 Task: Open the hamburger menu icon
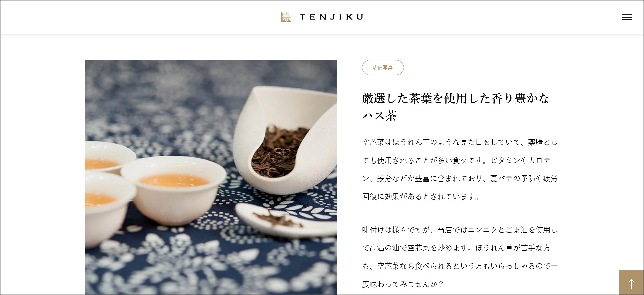(627, 17)
